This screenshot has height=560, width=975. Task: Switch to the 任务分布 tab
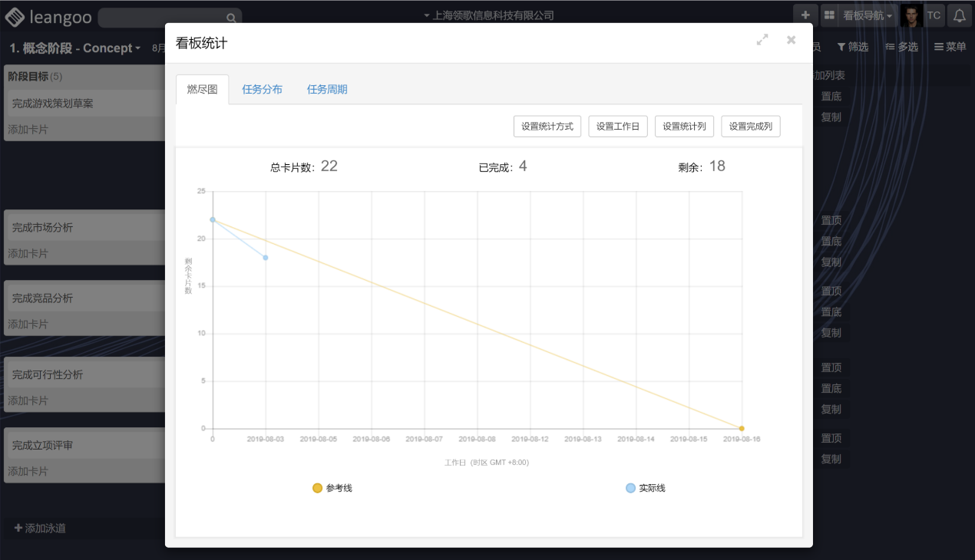(x=262, y=90)
